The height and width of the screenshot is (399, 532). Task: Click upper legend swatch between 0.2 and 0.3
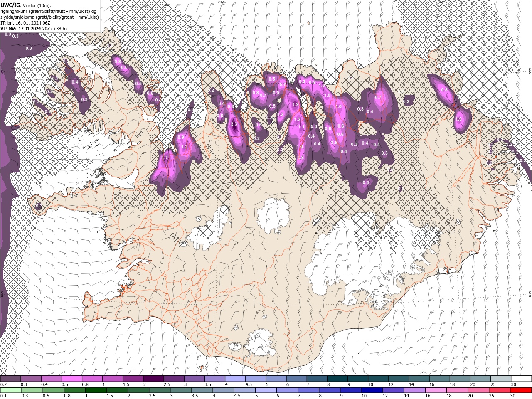coord(11,379)
